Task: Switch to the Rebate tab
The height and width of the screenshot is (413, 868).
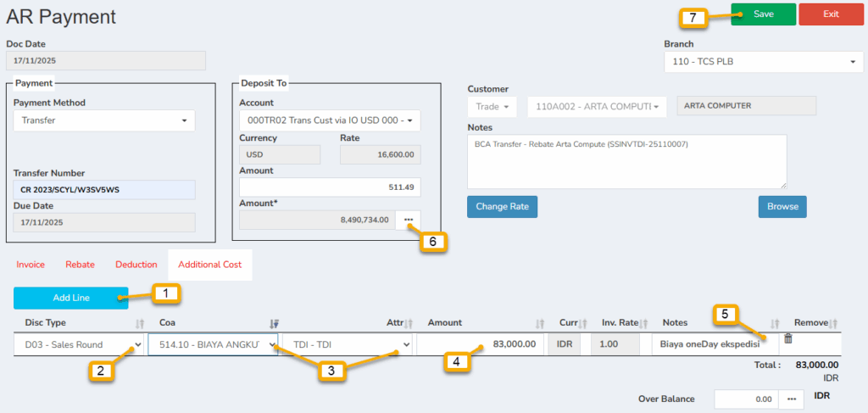Action: click(x=80, y=265)
